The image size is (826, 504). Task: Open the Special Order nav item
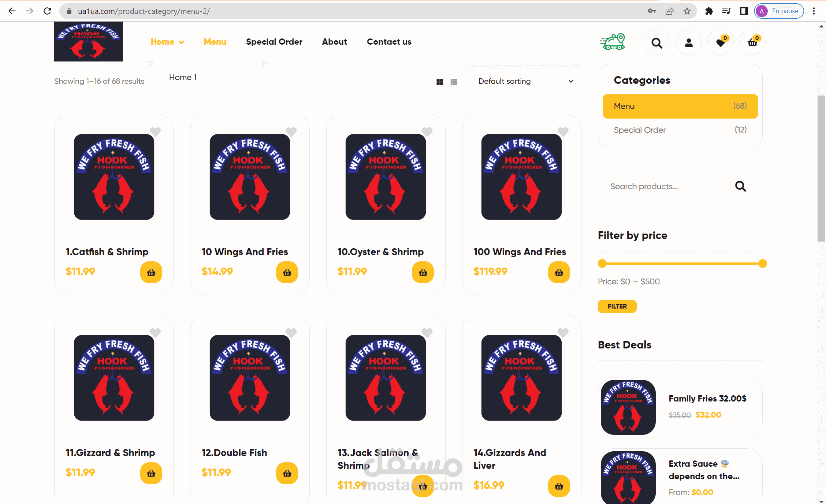tap(274, 42)
